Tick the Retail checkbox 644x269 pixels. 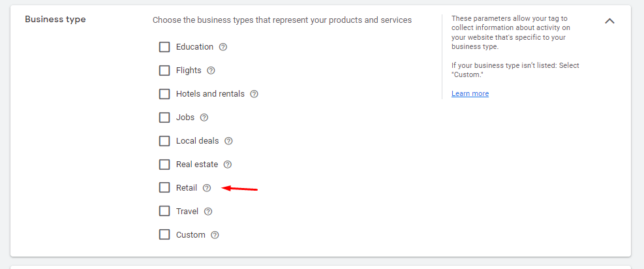coord(164,187)
